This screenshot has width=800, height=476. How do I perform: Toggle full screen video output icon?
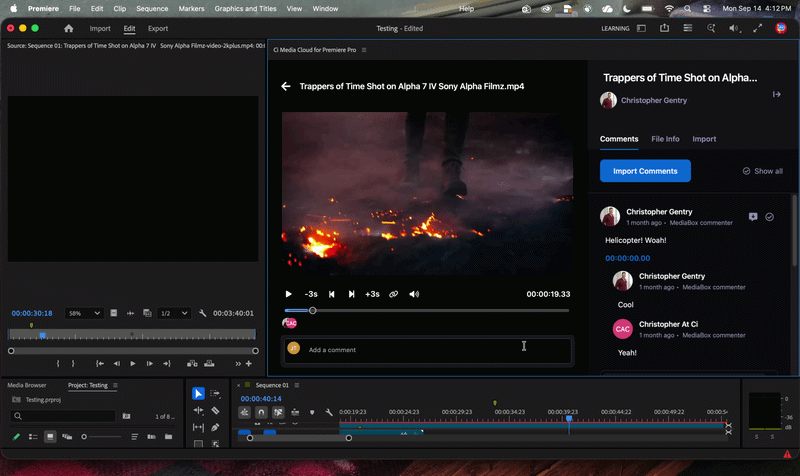[x=758, y=29]
